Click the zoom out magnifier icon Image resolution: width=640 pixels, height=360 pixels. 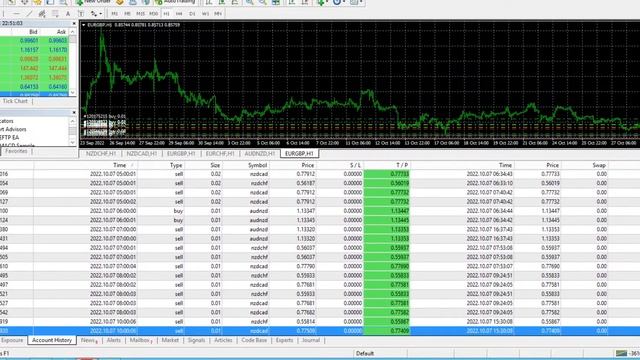tap(262, 2)
